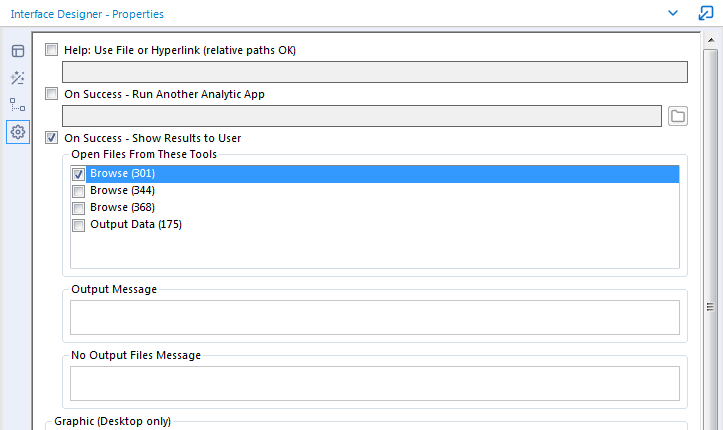Select the Properties gear icon
Image resolution: width=723 pixels, height=430 pixels.
click(x=18, y=132)
